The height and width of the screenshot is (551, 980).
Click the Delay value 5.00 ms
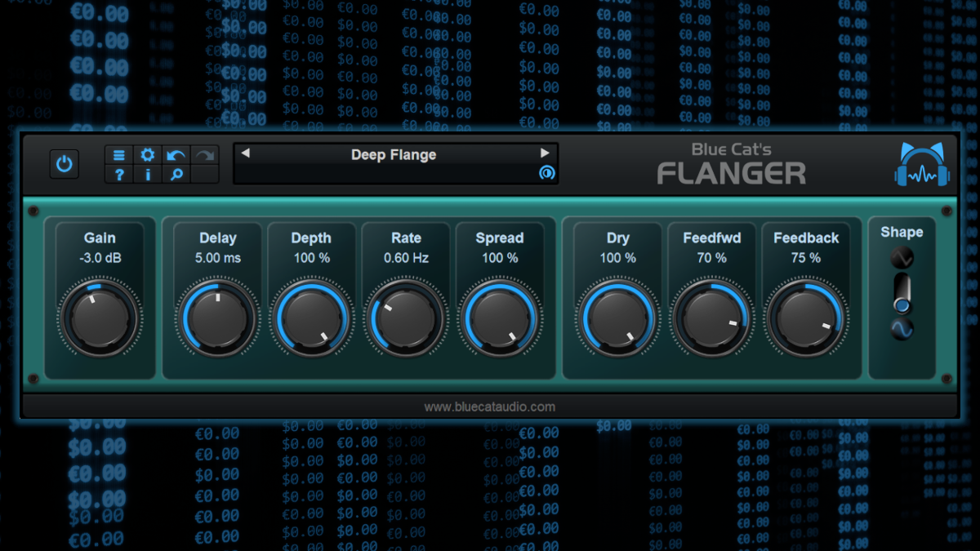pos(217,258)
